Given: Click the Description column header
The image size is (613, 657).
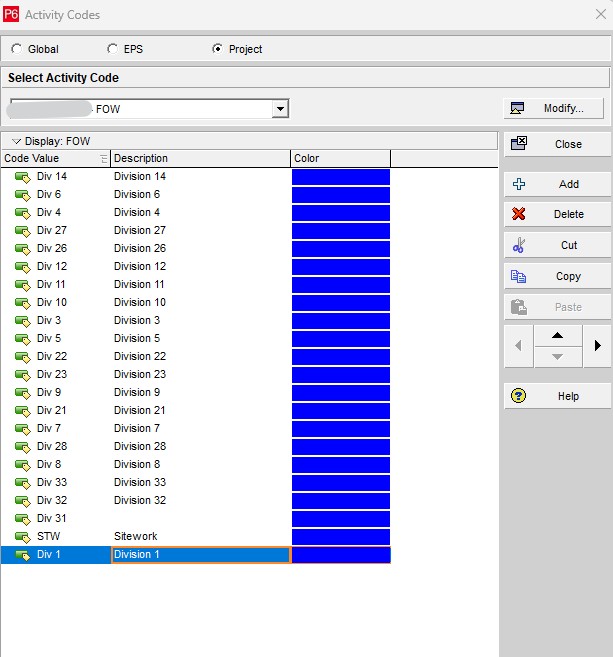Looking at the screenshot, I should point(200,159).
